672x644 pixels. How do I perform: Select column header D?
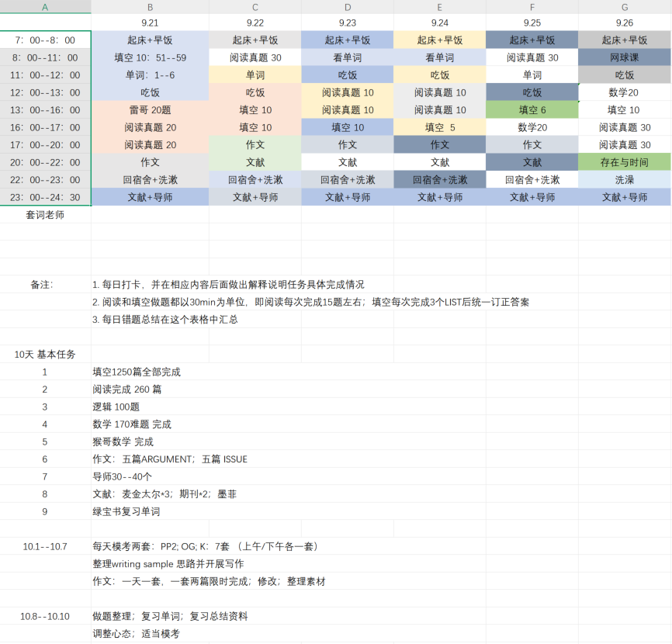pyautogui.click(x=347, y=7)
